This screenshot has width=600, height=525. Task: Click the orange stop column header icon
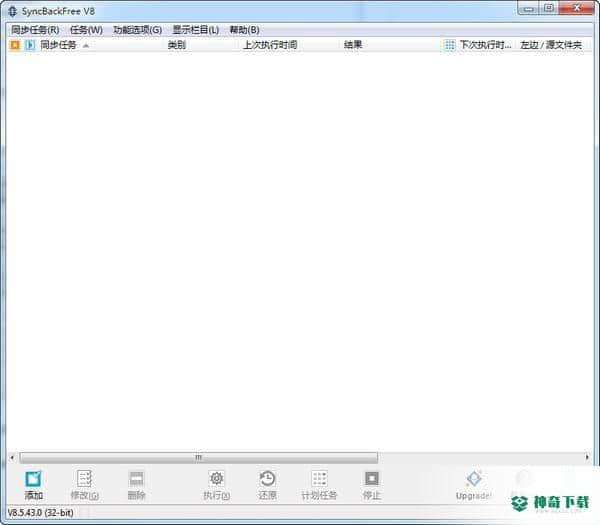[15, 45]
